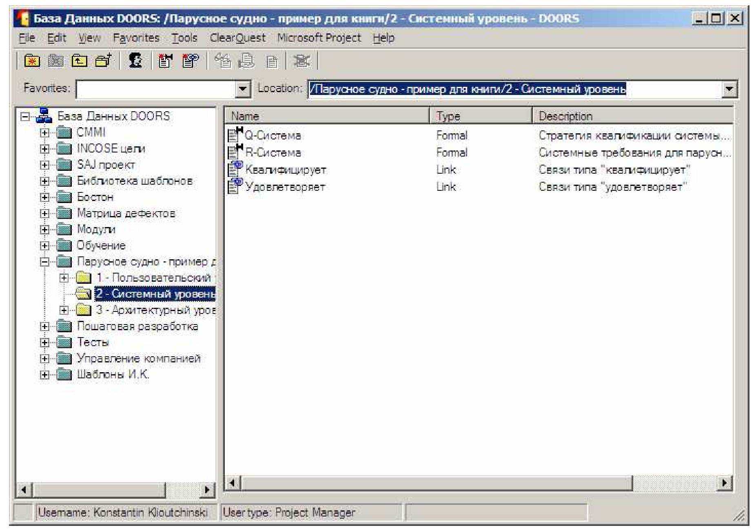Screen dimensions: 756x532
Task: Click the tree pane horizontal scrollbar thumb
Action: pyautogui.click(x=99, y=490)
